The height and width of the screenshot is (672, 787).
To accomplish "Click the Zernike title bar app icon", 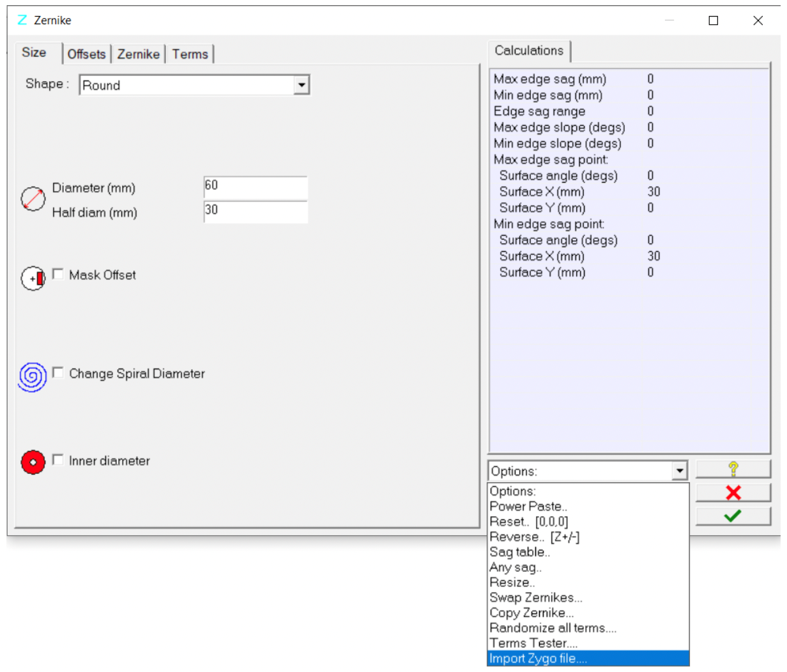I will coord(22,20).
